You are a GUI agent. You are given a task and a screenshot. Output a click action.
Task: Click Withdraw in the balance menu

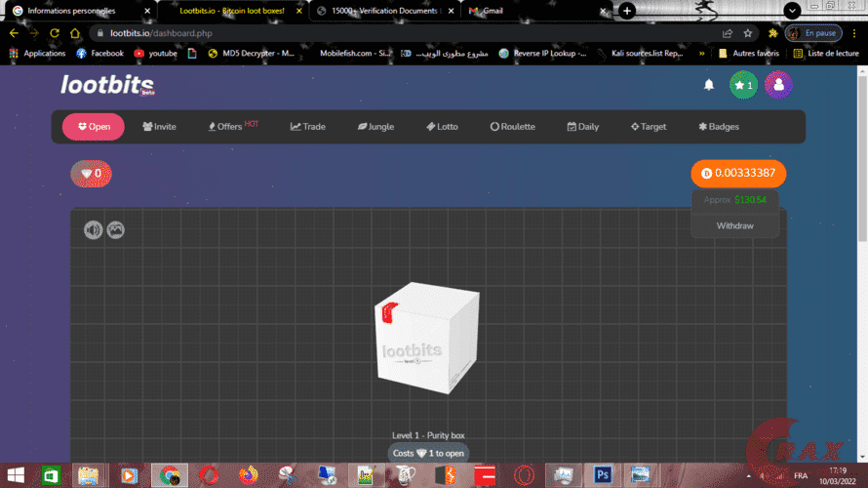click(734, 225)
